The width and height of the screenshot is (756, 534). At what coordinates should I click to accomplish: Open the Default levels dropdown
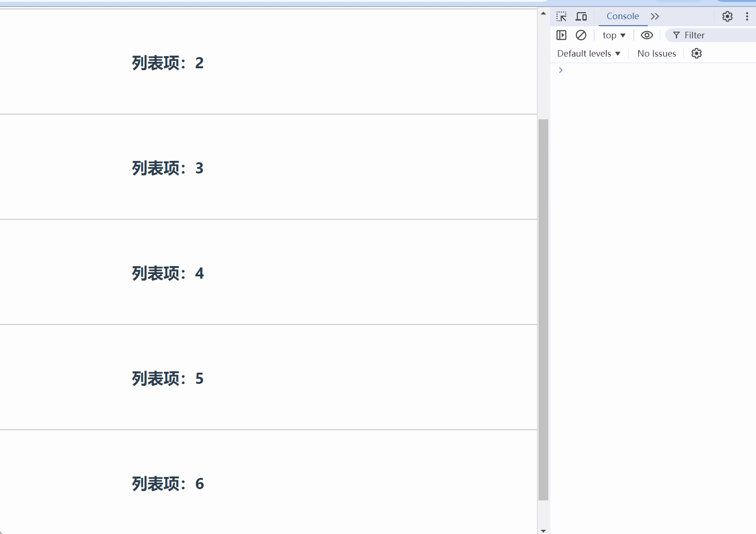tap(588, 53)
